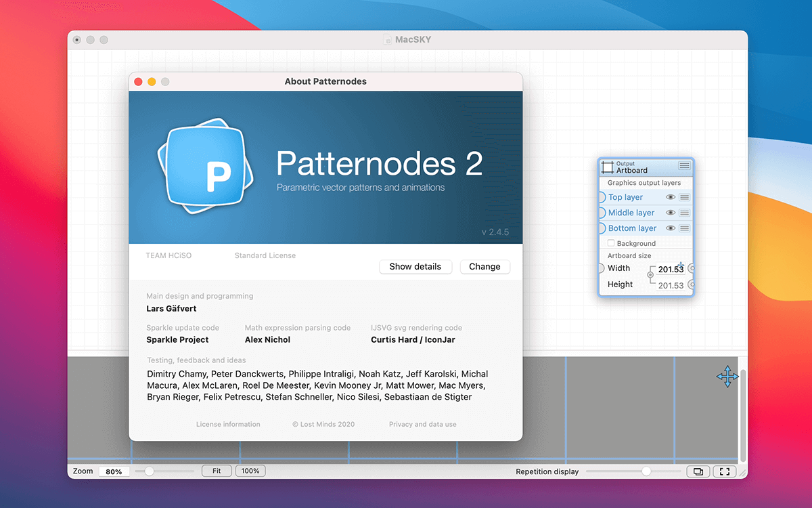Screen dimensions: 812x508
Task: Click the Width input connector on Artboard node
Action: click(601, 268)
